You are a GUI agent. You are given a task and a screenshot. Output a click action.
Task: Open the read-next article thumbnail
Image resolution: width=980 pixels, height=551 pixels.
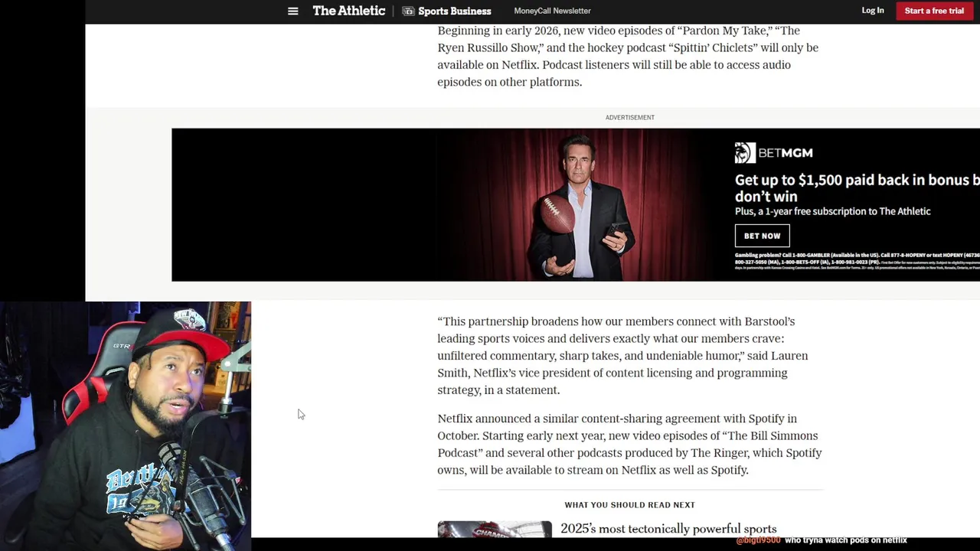(x=495, y=530)
